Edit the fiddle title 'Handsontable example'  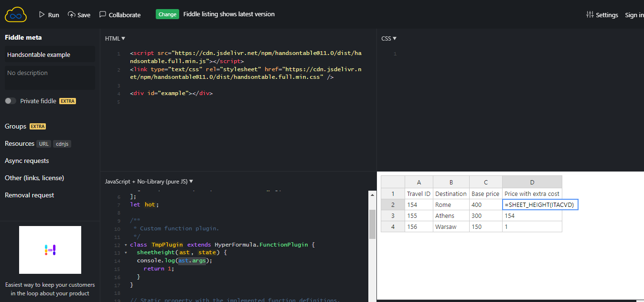pyautogui.click(x=50, y=54)
